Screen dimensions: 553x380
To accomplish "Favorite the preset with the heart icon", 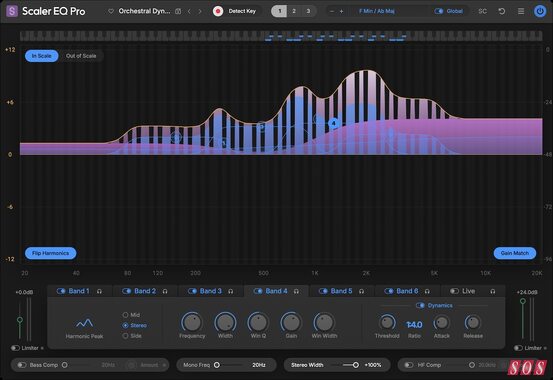I will click(x=111, y=11).
